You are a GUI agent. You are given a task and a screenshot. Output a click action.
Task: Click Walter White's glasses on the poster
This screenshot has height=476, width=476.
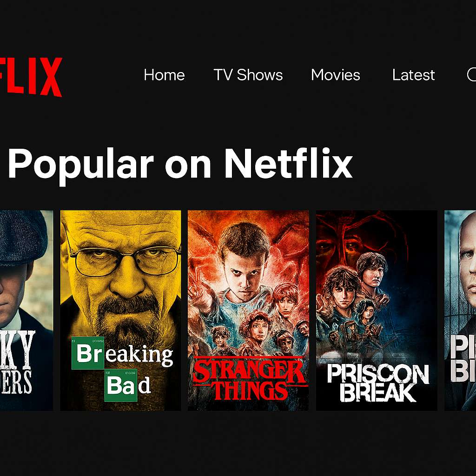tap(124, 259)
